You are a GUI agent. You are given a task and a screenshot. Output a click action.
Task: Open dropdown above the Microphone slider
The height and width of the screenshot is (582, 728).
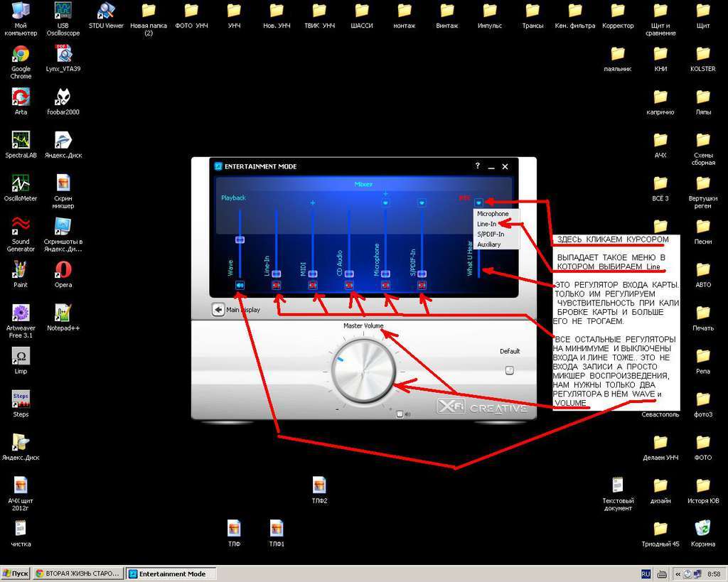point(385,203)
